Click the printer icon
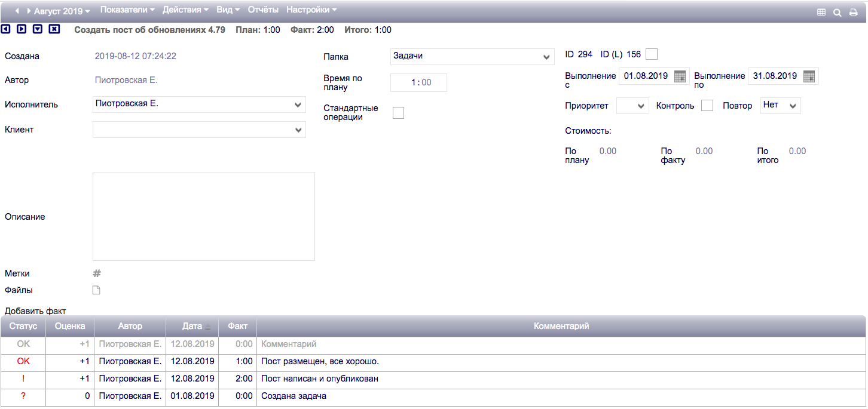 tap(854, 12)
